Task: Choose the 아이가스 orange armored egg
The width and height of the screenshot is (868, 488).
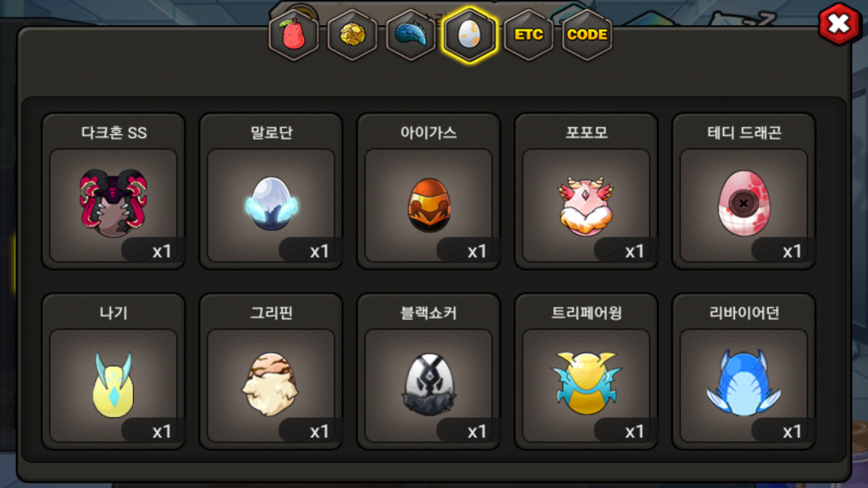Action: (x=429, y=205)
